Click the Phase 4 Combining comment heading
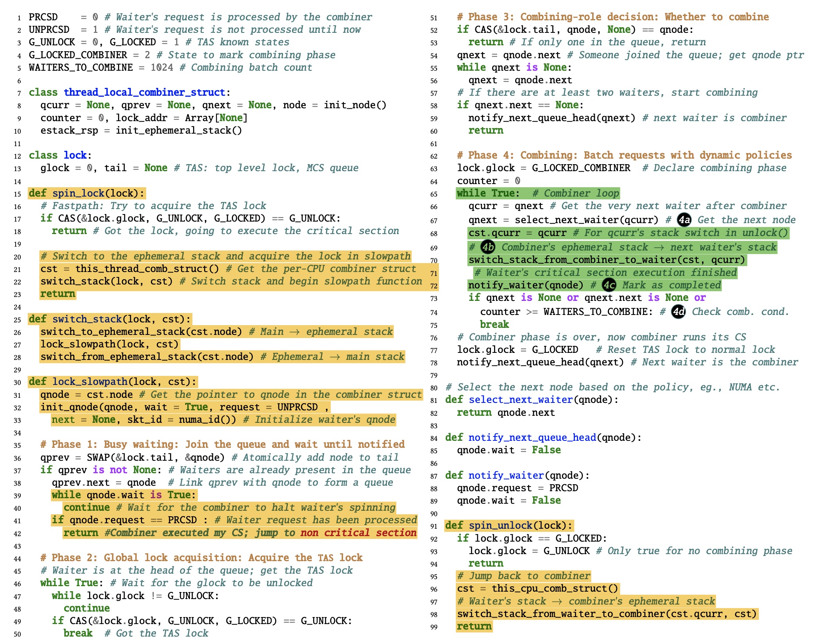Image resolution: width=813 pixels, height=644 pixels. 624,155
